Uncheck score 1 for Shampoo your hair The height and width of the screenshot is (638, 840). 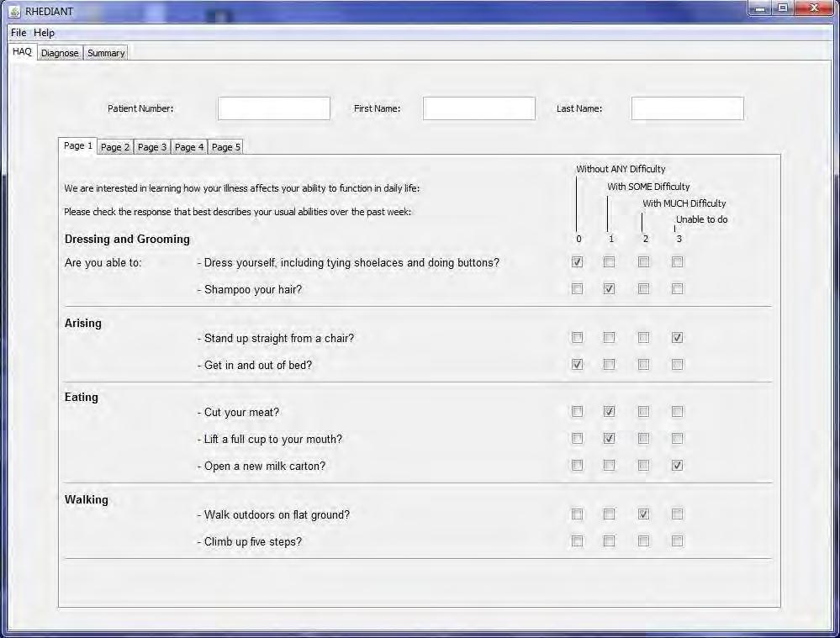(x=609, y=288)
